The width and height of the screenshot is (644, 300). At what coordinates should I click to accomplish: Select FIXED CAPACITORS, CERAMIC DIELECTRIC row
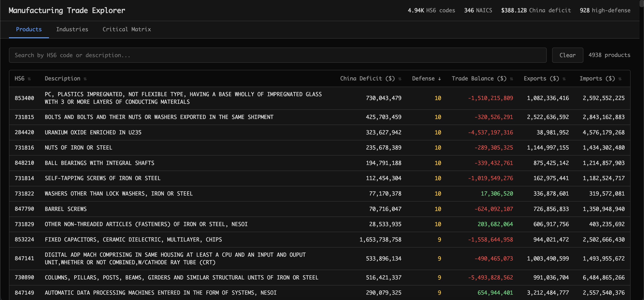133,240
